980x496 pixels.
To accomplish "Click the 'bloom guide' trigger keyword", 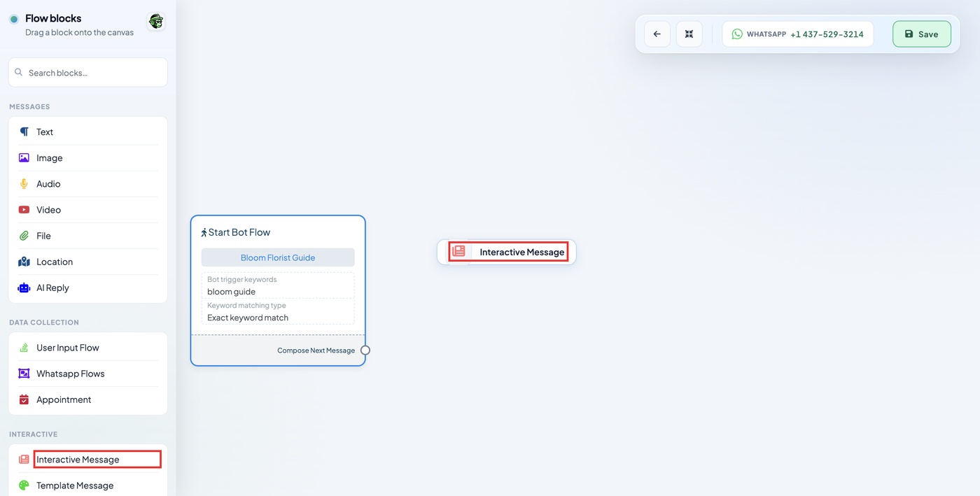I will (x=231, y=292).
